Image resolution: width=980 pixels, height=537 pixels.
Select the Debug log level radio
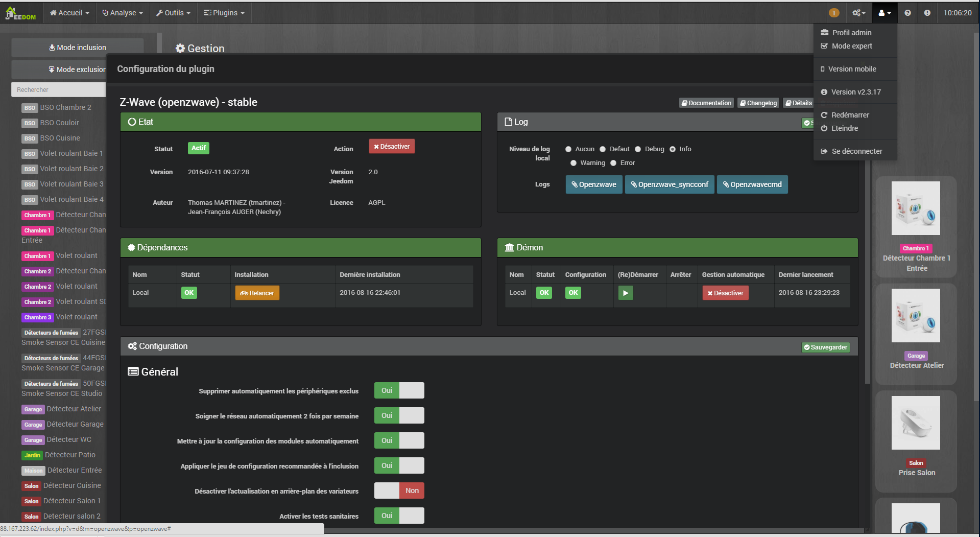638,149
